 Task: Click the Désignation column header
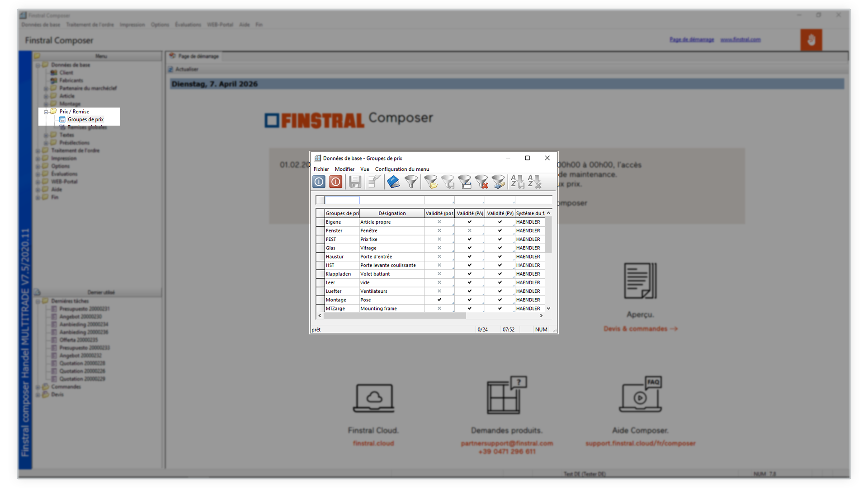tap(392, 213)
